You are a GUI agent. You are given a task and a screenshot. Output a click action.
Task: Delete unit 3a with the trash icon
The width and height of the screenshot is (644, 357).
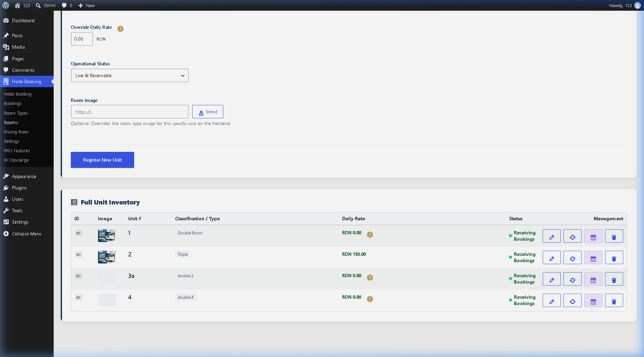click(x=614, y=279)
